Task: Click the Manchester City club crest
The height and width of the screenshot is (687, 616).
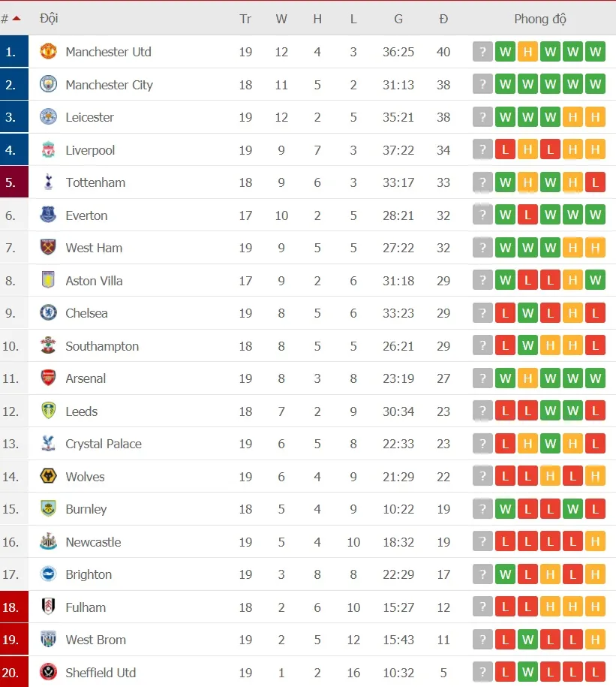Action: tap(47, 84)
